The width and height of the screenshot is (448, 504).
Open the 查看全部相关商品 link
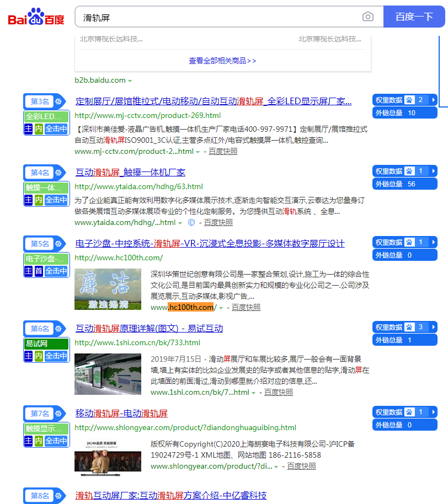click(x=222, y=61)
